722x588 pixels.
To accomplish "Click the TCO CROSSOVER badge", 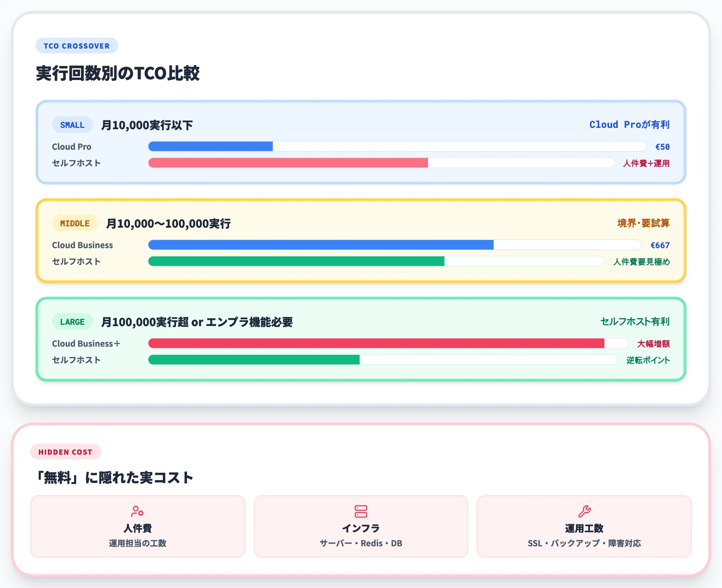I will [77, 46].
